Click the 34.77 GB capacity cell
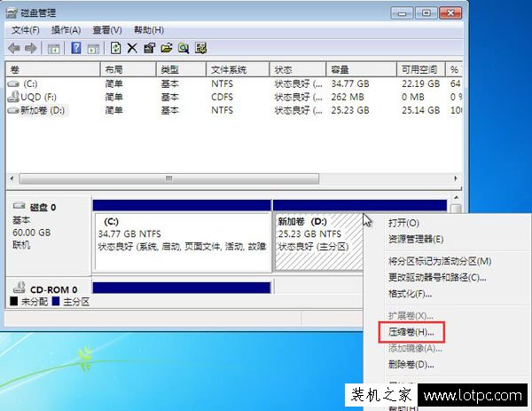Image resolution: width=532 pixels, height=411 pixels. point(350,83)
